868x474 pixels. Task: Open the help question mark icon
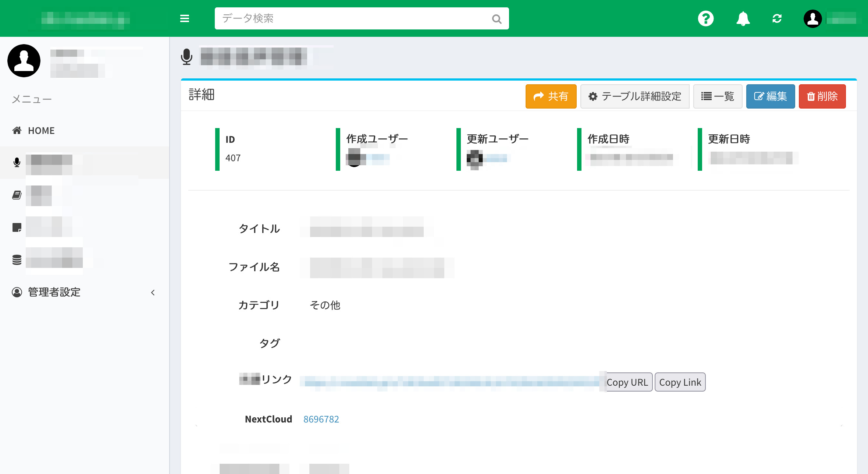tap(705, 18)
